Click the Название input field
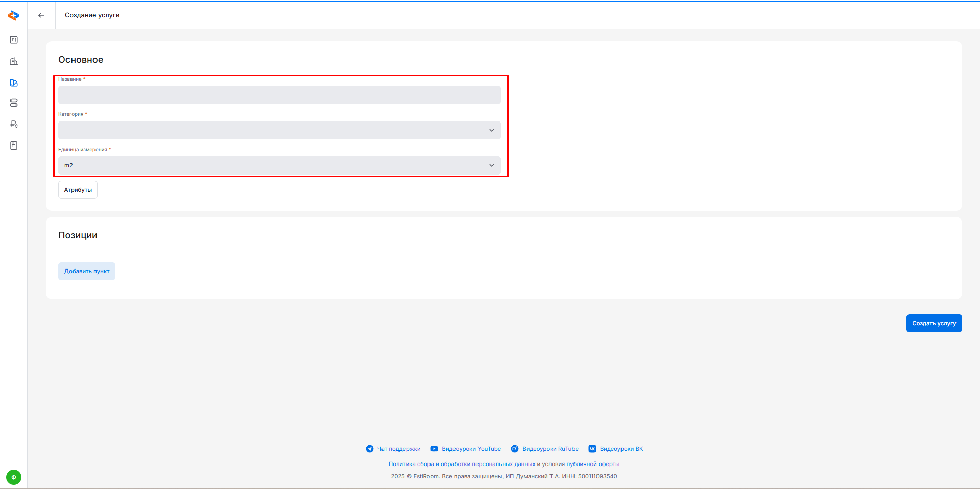 [279, 95]
